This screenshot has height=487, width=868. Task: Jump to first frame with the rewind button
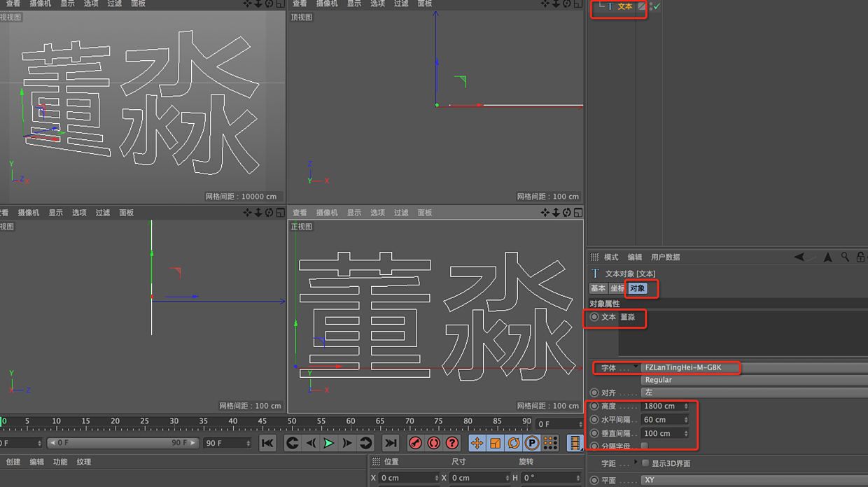[x=268, y=442]
